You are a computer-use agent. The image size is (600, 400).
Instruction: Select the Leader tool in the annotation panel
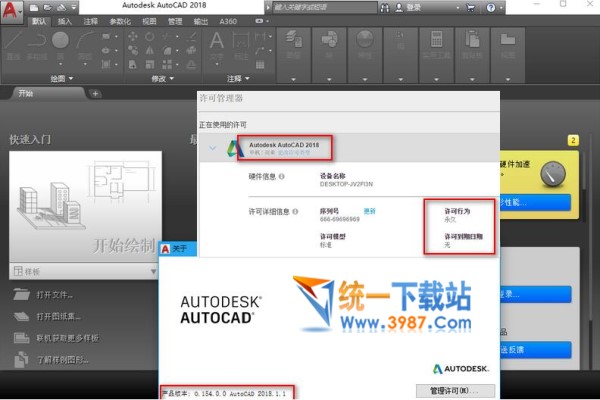click(x=260, y=50)
